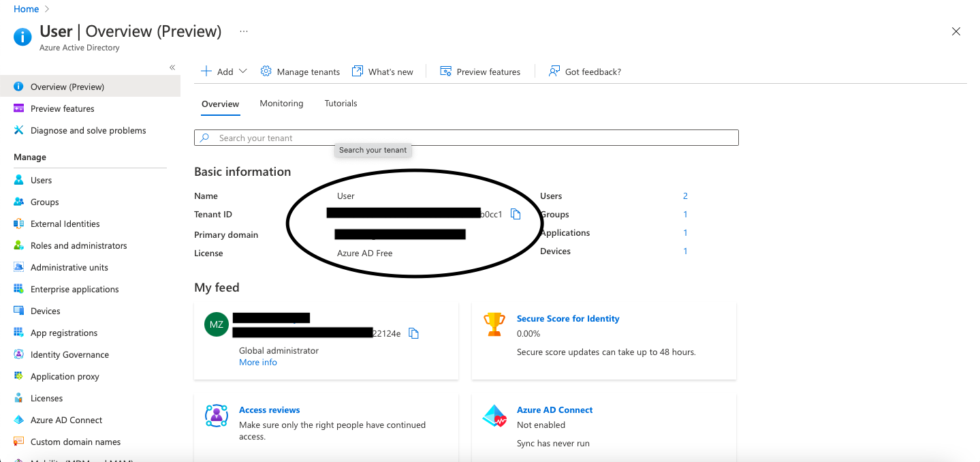Click the MZ user avatar
The height and width of the screenshot is (462, 980).
[217, 324]
